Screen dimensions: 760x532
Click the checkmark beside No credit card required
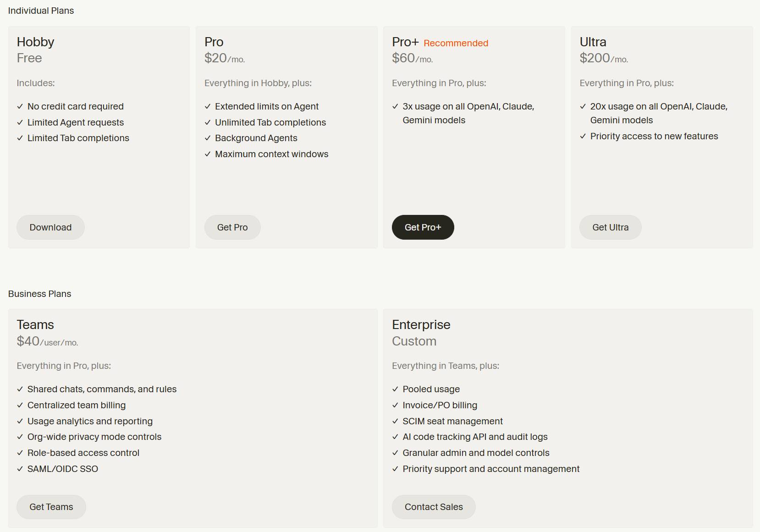tap(20, 106)
